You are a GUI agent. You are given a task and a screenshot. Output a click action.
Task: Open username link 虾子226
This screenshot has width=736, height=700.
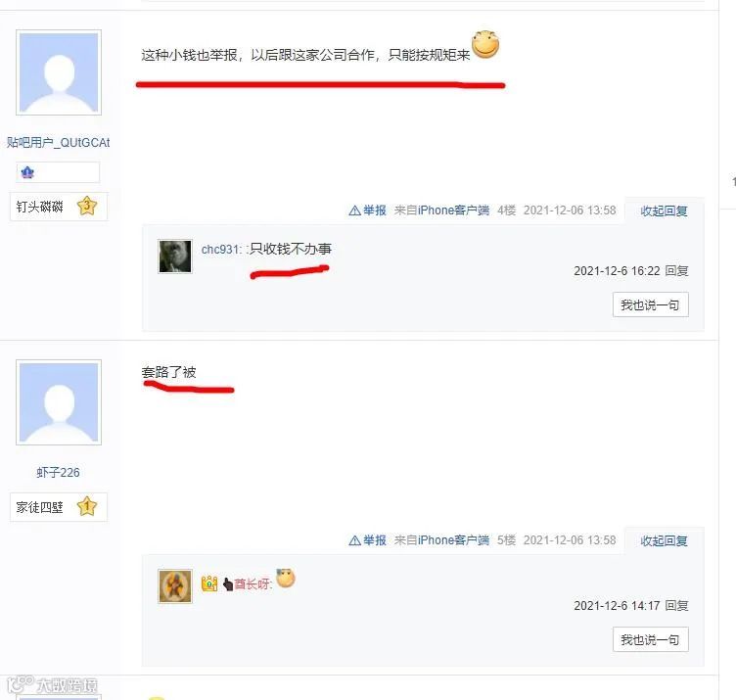pos(58,472)
